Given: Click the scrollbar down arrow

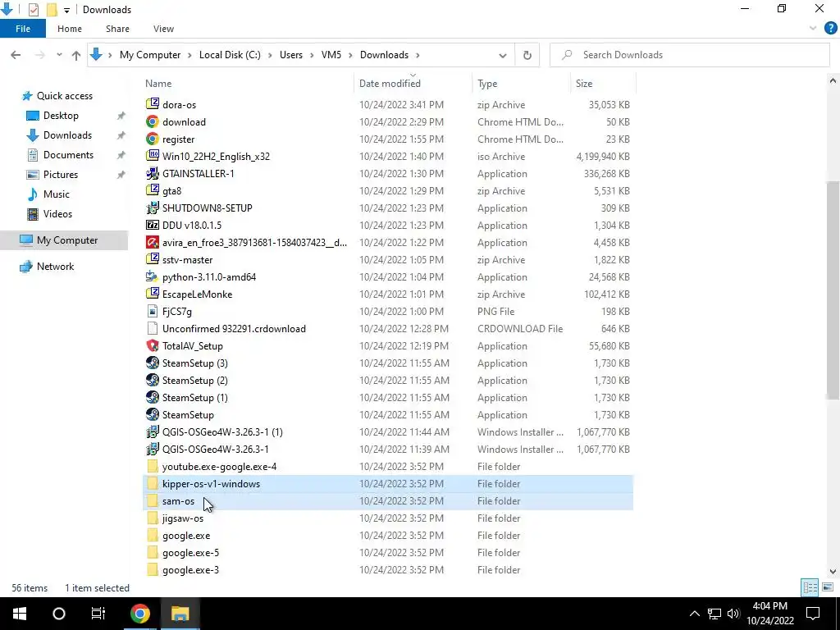Looking at the screenshot, I should pos(833,572).
